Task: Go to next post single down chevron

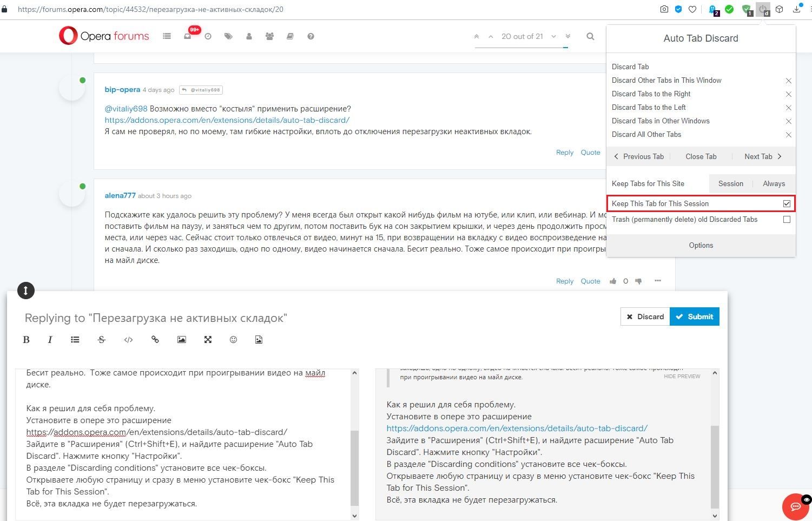Action: click(x=553, y=36)
